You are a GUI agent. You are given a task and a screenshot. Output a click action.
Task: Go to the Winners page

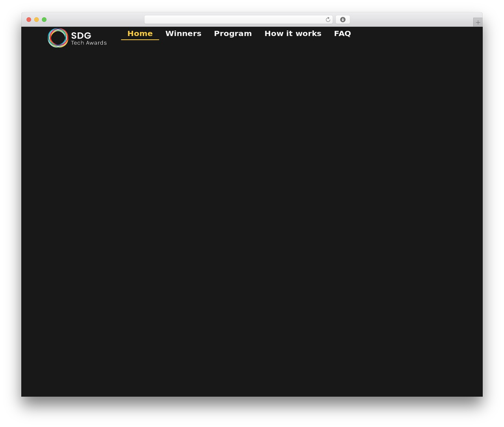183,33
